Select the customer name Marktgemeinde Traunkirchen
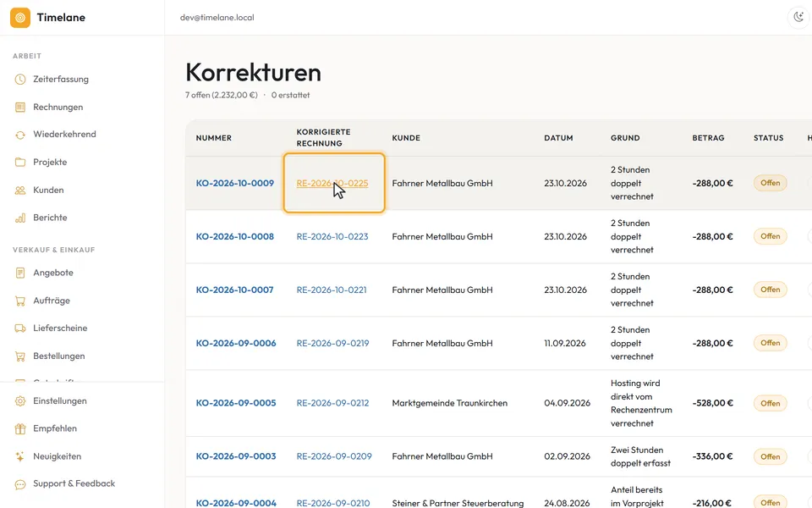 click(449, 403)
